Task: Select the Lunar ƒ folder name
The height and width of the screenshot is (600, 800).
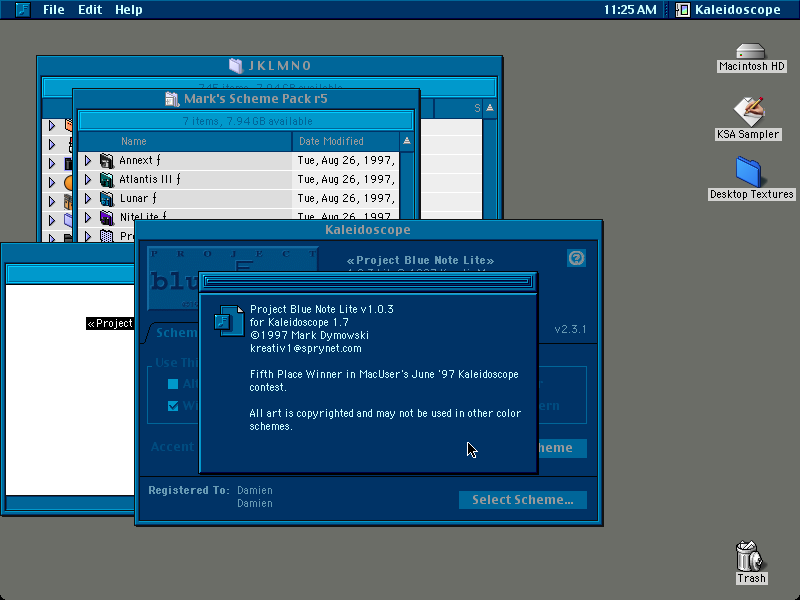Action: [138, 198]
